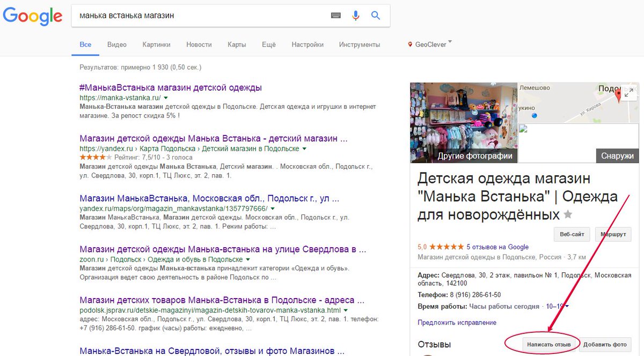644x356 pixels.
Task: Switch to the Все tab
Action: point(85,45)
